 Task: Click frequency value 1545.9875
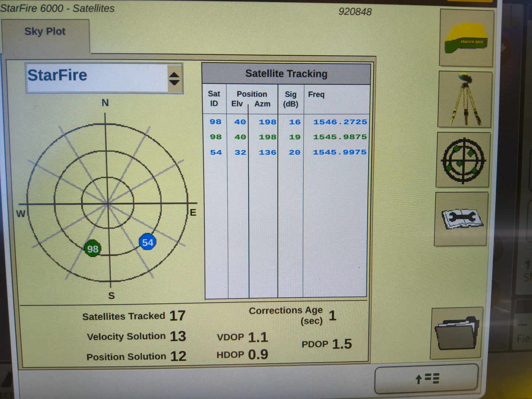coord(340,137)
